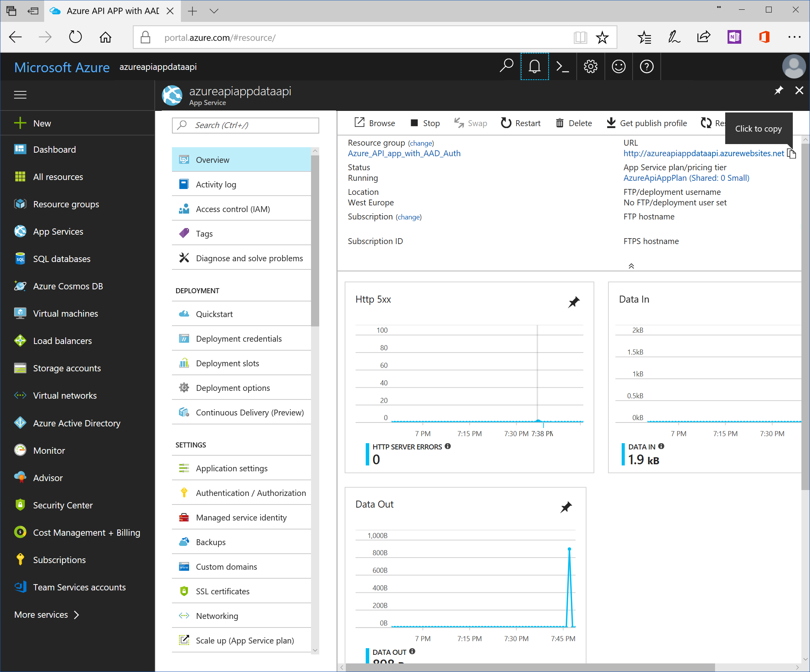Open the browser tabs dropdown chevron
The height and width of the screenshot is (672, 810).
tap(214, 11)
